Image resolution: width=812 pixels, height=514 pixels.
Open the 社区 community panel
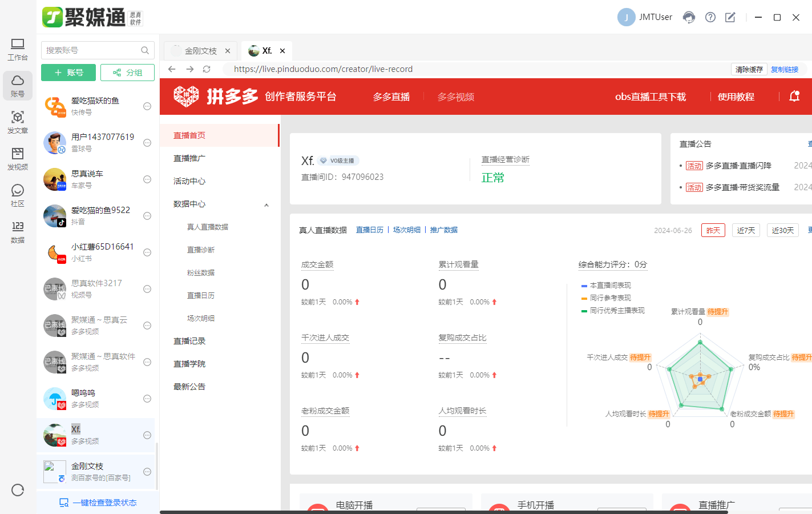click(17, 196)
